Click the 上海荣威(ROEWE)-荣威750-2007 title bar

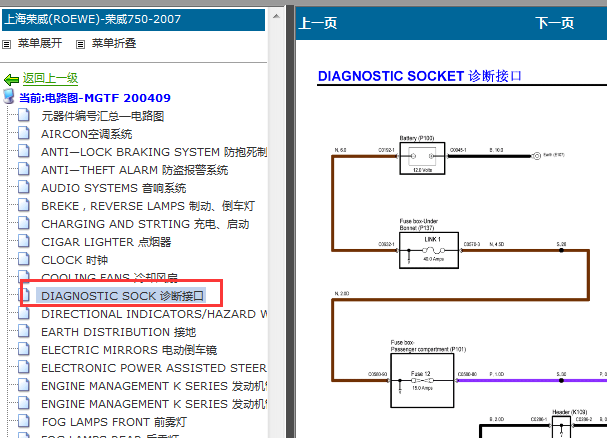[x=134, y=20]
